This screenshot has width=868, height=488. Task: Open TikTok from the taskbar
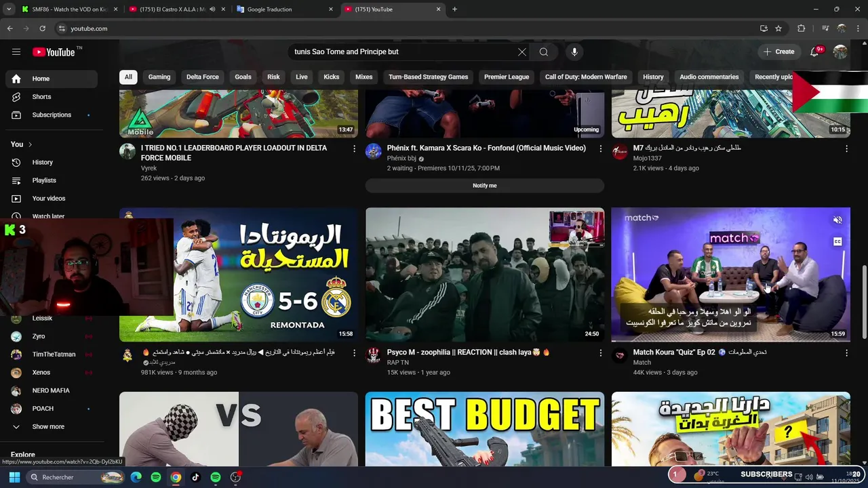(196, 477)
